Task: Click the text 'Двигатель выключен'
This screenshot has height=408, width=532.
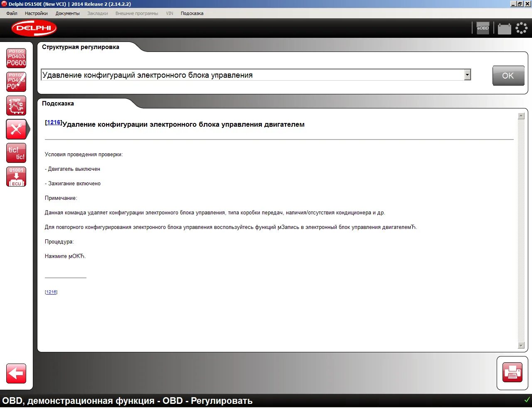Action: 74,169
